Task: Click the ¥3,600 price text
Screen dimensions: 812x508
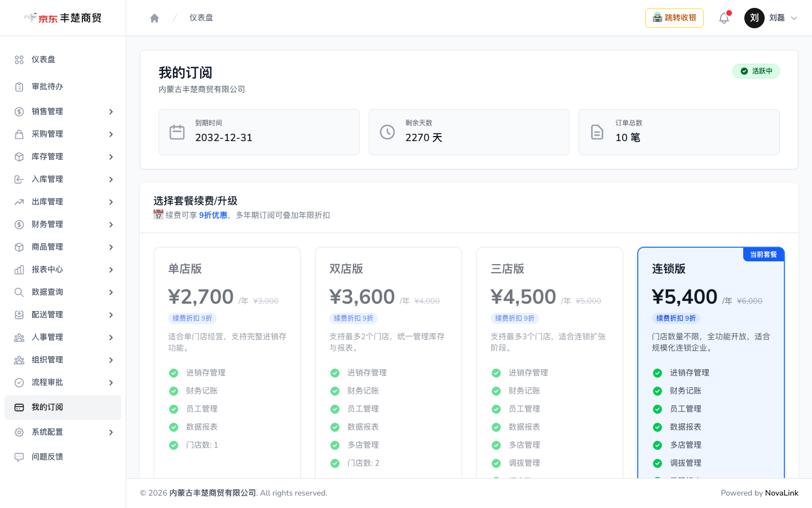Action: pos(362,297)
